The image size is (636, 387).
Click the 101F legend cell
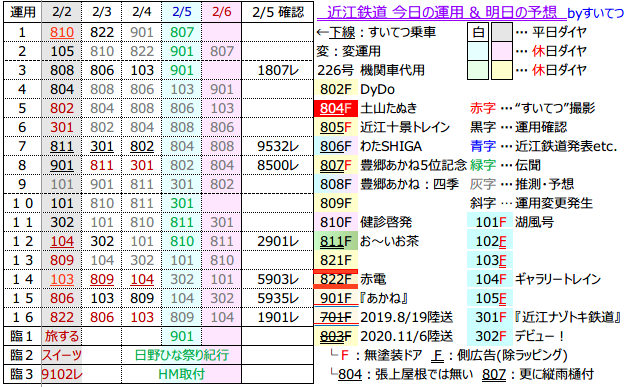point(490,222)
